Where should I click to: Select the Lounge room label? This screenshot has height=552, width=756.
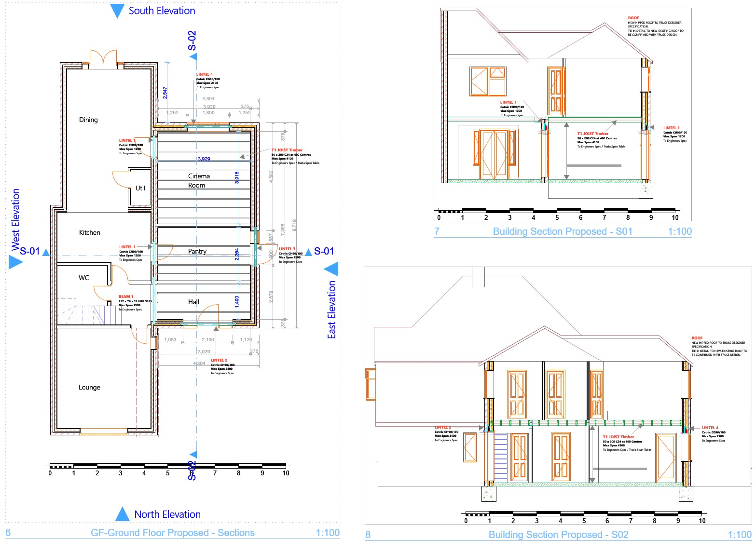(x=89, y=387)
